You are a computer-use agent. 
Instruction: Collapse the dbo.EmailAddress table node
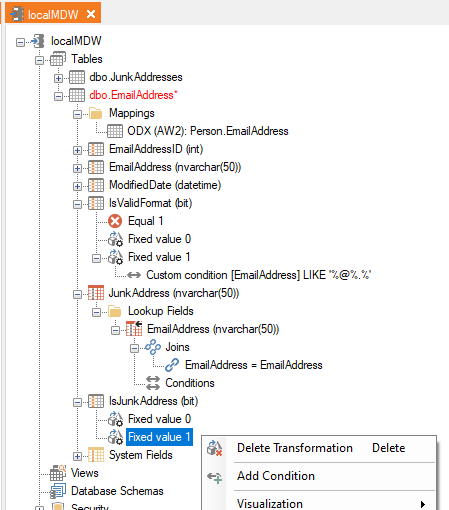[x=58, y=96]
